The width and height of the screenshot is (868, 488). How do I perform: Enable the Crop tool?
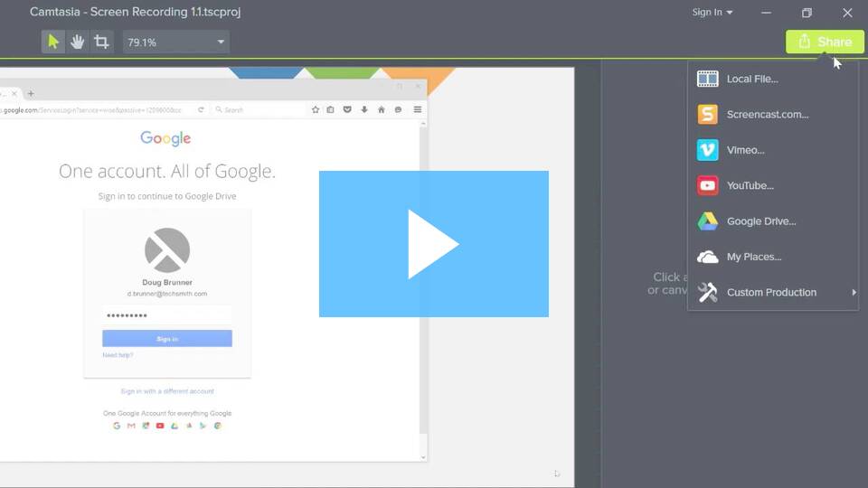(101, 42)
